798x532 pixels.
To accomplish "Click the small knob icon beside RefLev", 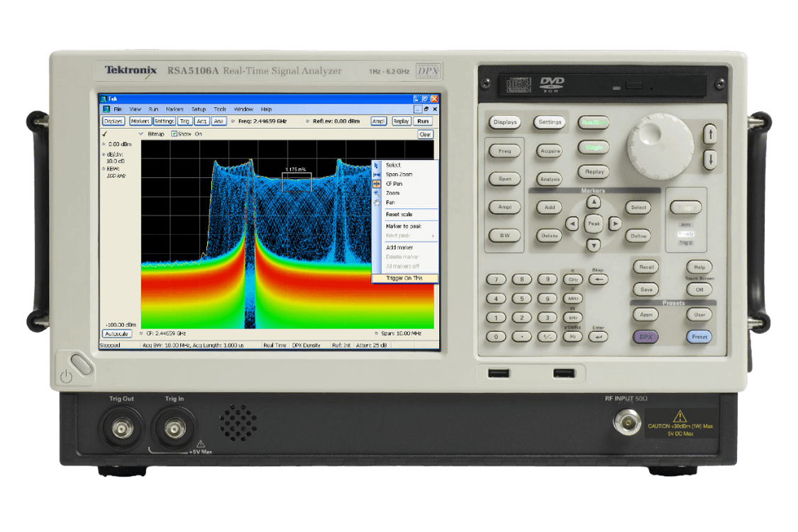I will pyautogui.click(x=308, y=121).
